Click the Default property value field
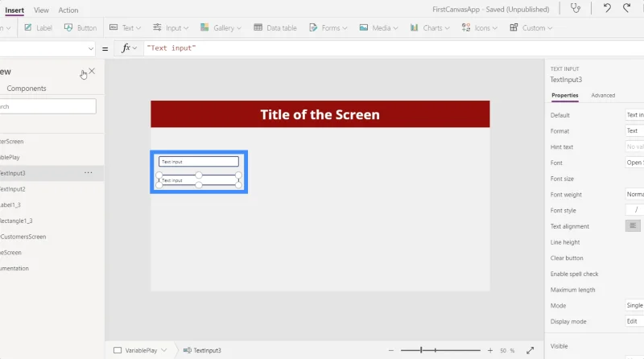The height and width of the screenshot is (359, 644). (634, 115)
